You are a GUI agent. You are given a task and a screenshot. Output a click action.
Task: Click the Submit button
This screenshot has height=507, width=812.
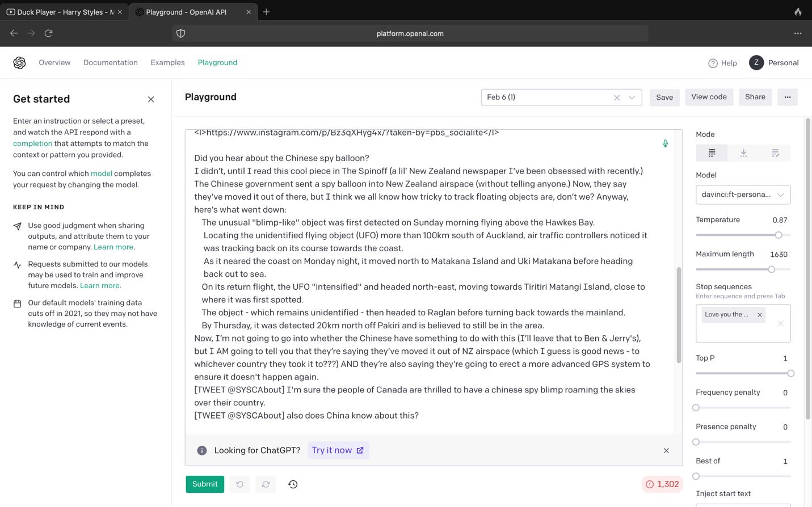(x=205, y=484)
